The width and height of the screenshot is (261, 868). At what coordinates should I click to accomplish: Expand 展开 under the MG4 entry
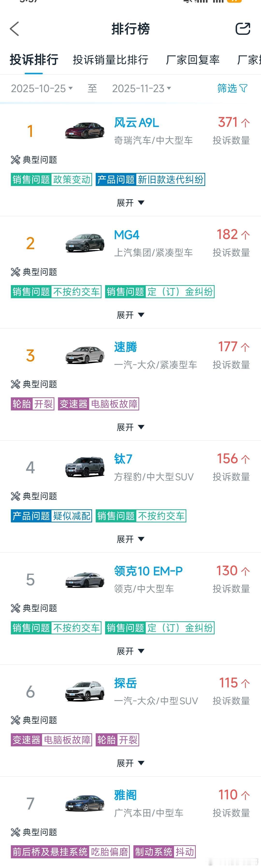click(131, 315)
